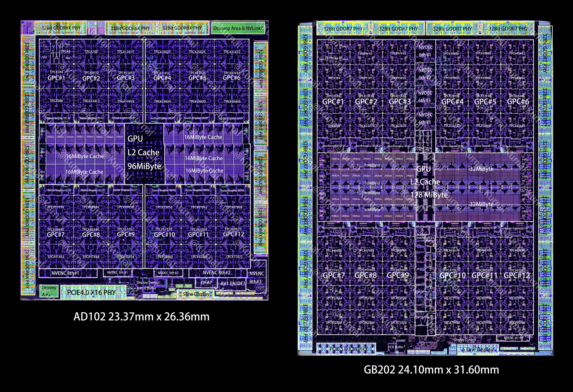Click the GPC#5 label on the GB202 die
The width and height of the screenshot is (573, 392).
[485, 102]
